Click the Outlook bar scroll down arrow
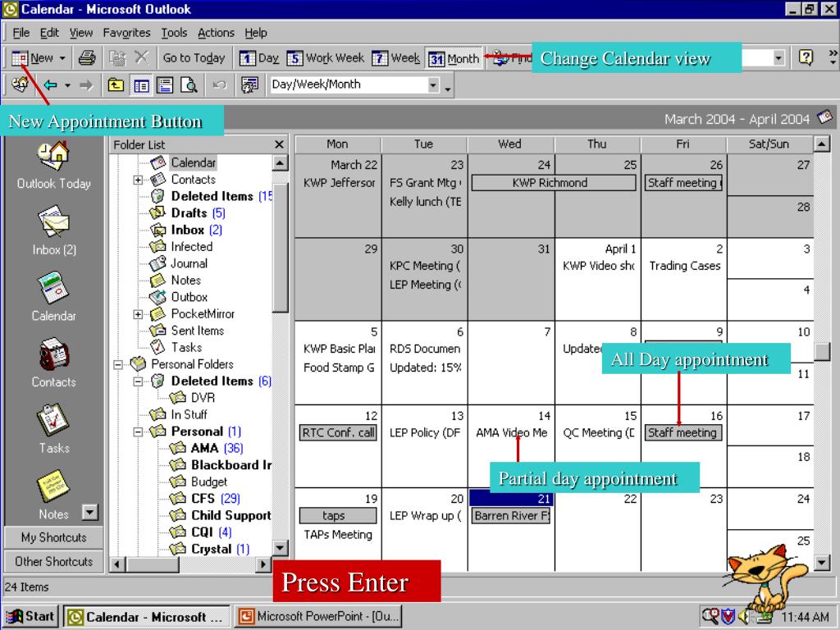Image resolution: width=840 pixels, height=630 pixels. (90, 513)
